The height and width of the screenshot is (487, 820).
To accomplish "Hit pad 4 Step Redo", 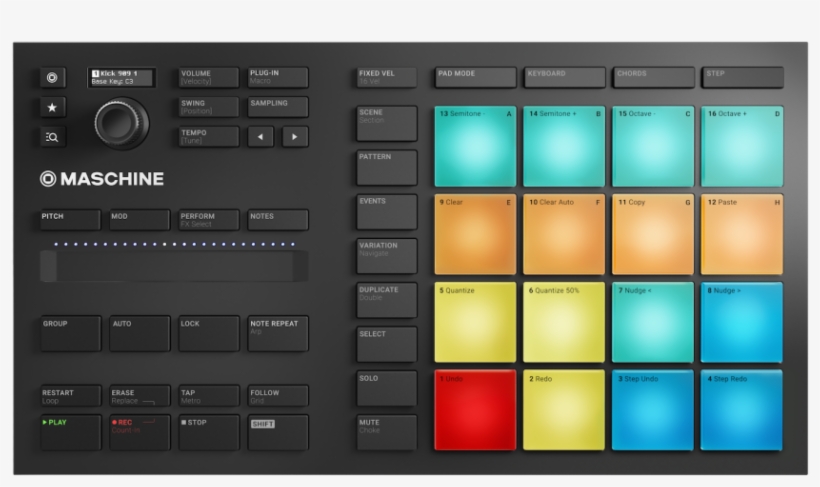I will point(742,411).
